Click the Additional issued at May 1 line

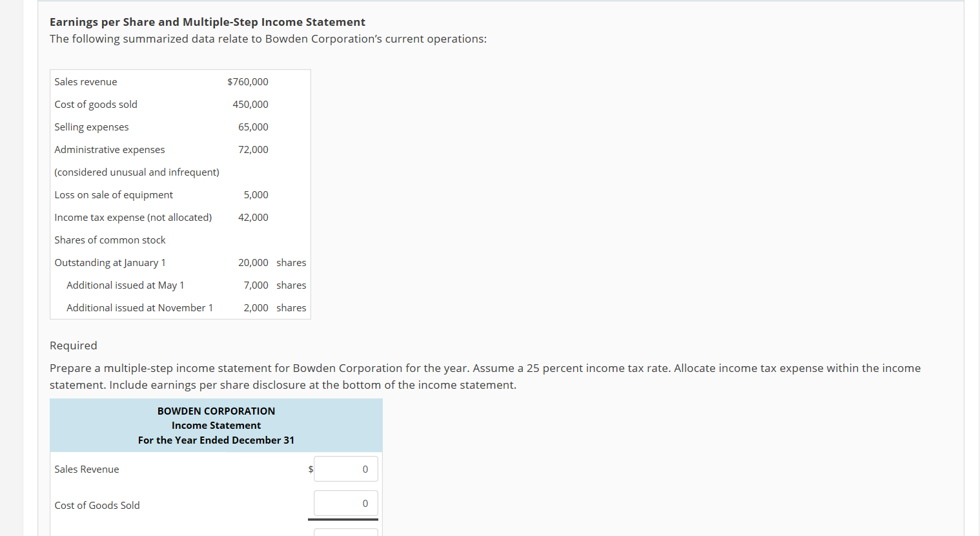point(125,285)
